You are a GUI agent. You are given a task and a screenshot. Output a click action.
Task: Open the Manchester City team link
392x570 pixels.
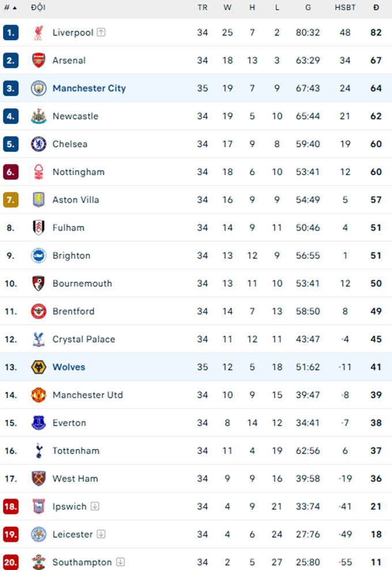[89, 88]
